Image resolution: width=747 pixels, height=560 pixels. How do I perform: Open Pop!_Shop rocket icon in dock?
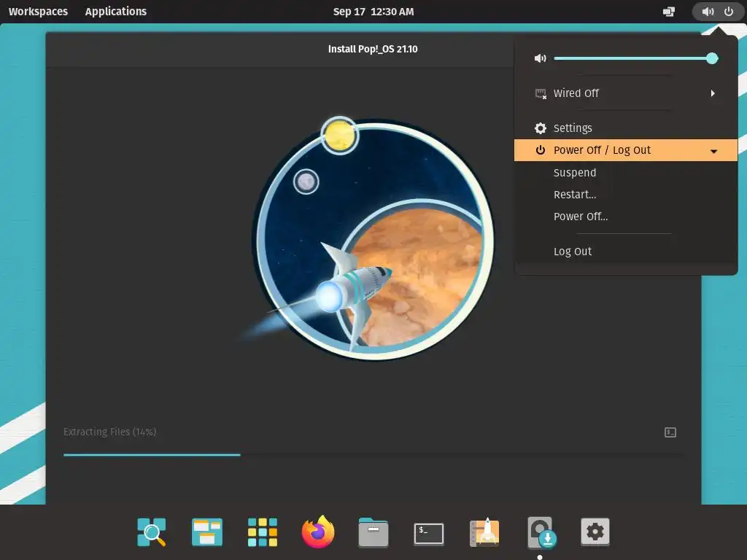pyautogui.click(x=484, y=532)
